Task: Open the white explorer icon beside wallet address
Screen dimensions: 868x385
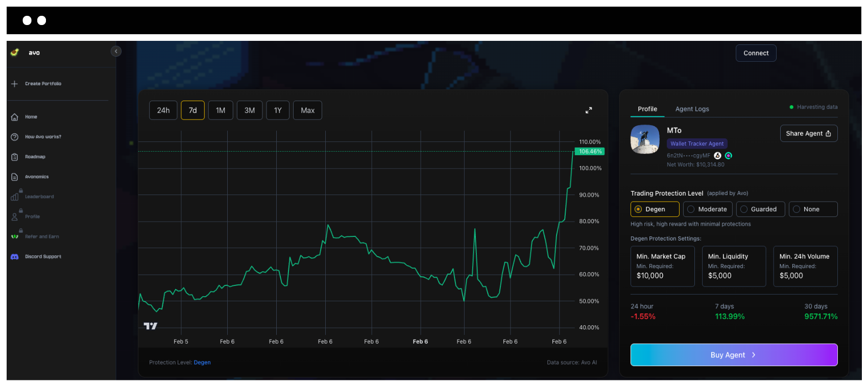Action: pyautogui.click(x=717, y=155)
